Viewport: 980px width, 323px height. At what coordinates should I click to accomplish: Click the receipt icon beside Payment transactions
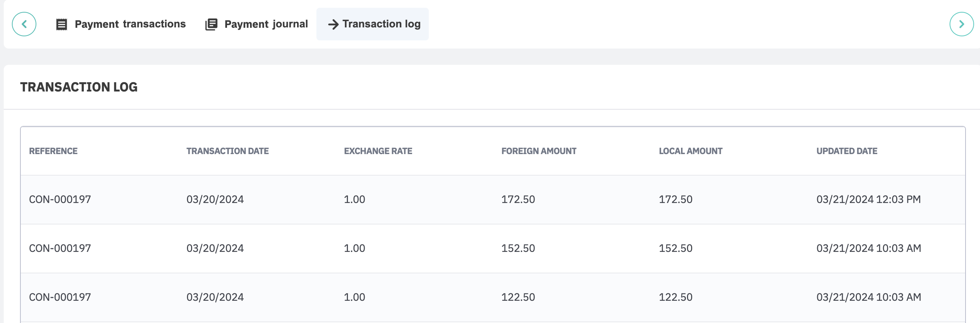[62, 24]
